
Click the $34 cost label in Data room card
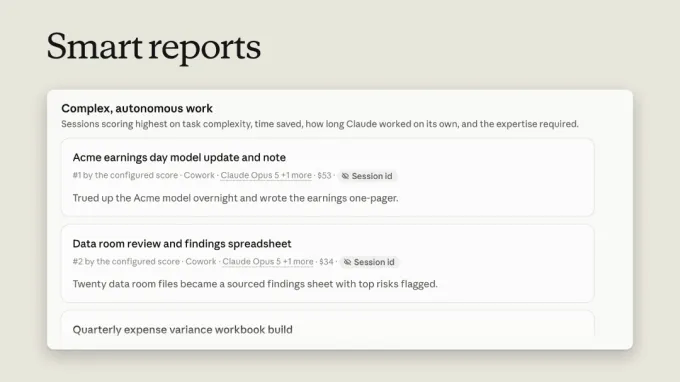tap(326, 261)
